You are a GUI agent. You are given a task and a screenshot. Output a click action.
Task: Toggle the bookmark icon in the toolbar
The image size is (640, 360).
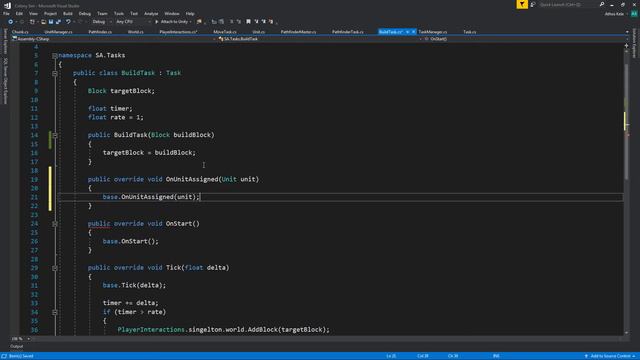click(248, 22)
